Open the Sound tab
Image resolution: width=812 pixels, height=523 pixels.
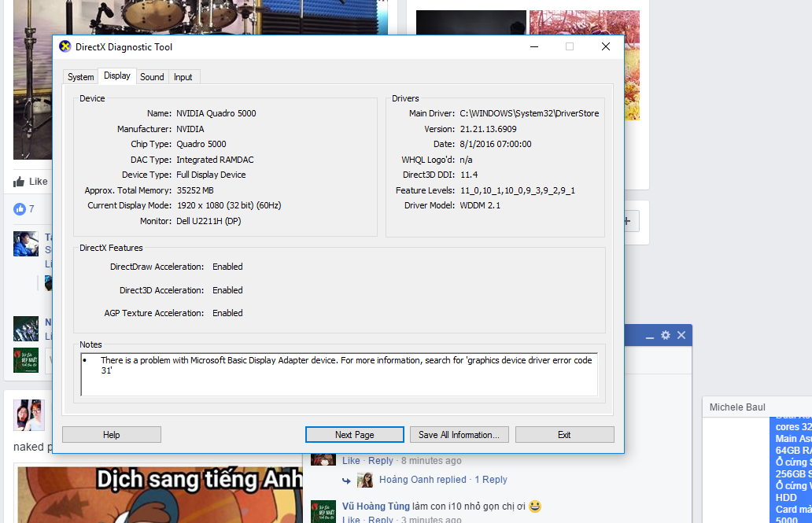pos(152,76)
